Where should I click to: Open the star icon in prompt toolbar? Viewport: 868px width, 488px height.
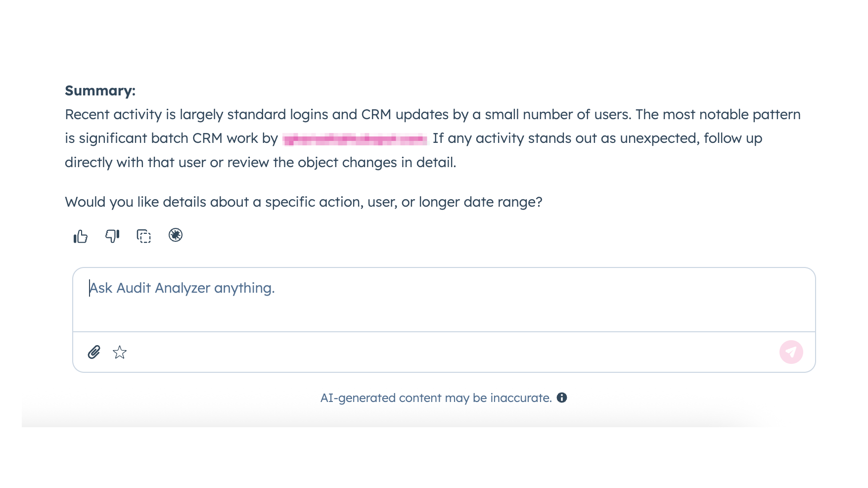(x=120, y=352)
